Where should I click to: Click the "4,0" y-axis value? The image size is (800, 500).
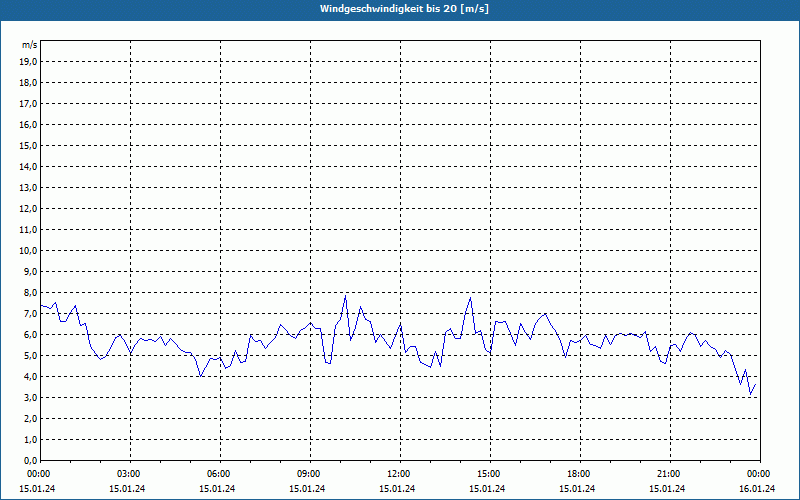[30, 377]
